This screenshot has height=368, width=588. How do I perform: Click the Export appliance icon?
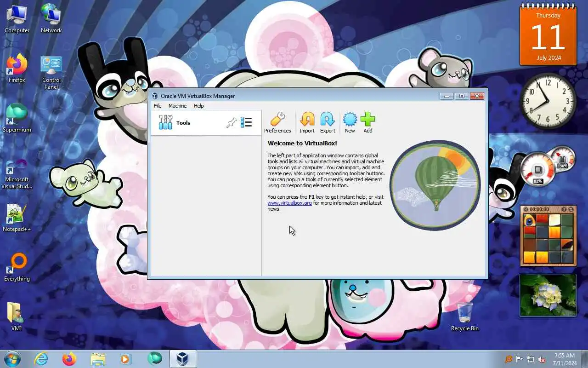(328, 122)
